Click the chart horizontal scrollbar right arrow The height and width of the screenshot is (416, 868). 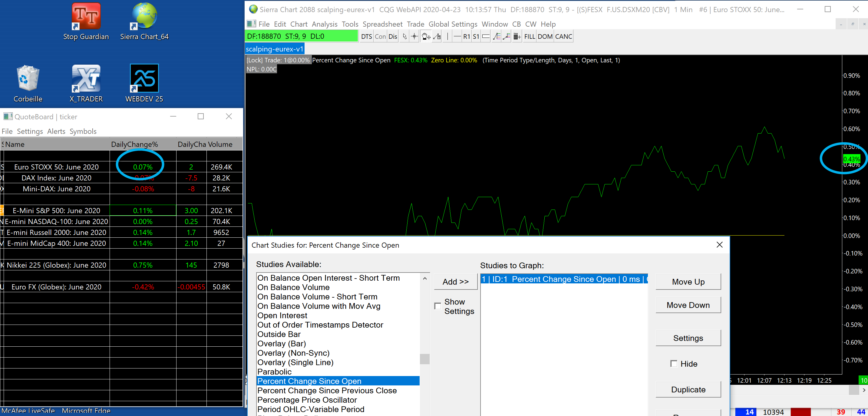[864, 390]
